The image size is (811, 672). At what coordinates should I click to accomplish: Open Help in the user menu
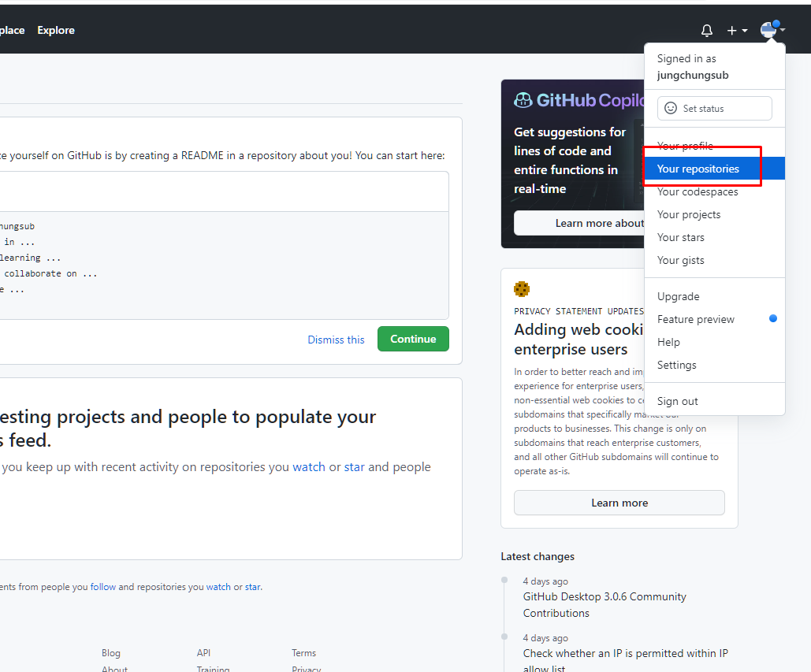(714, 342)
